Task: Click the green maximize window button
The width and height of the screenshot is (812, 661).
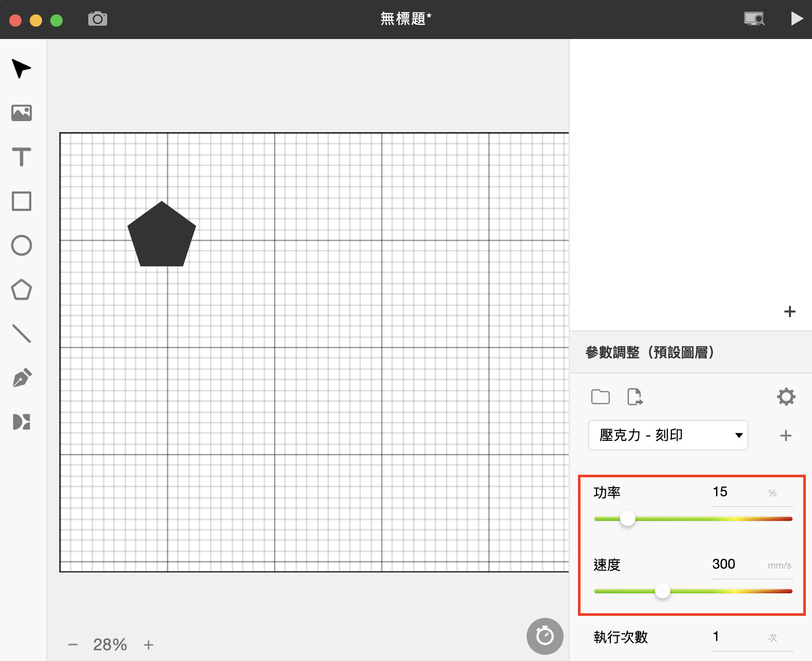Action: (56, 20)
